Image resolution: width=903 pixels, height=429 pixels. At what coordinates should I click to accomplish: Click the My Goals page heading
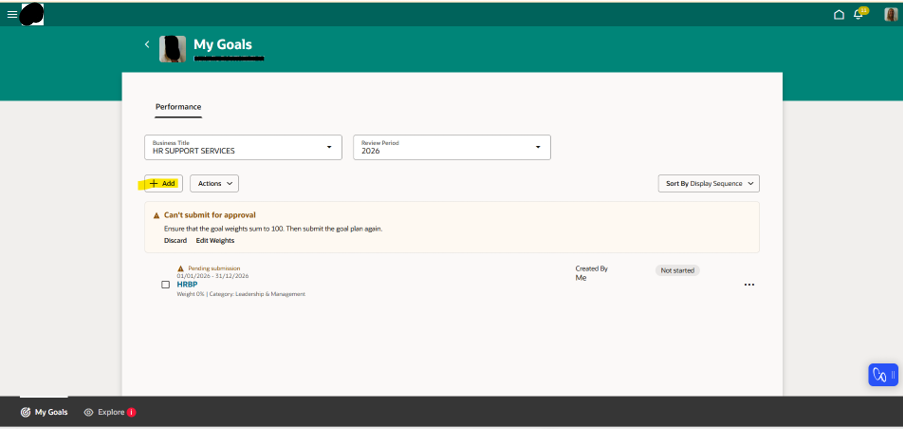pos(222,44)
